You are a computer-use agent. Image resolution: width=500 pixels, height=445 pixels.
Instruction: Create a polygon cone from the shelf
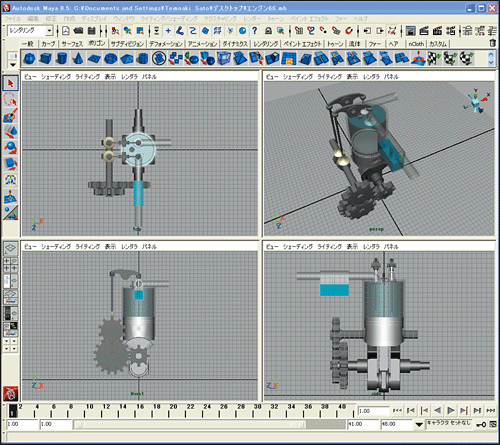[78, 59]
